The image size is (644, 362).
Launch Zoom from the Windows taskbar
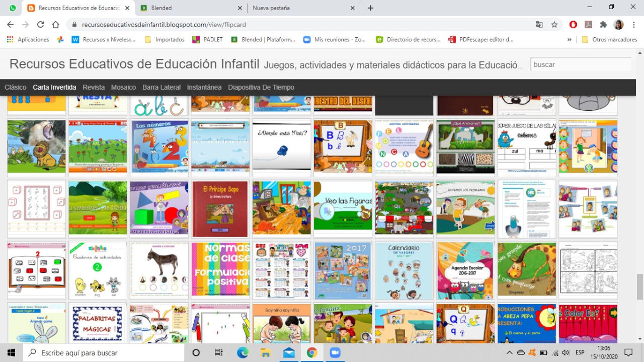tap(335, 352)
